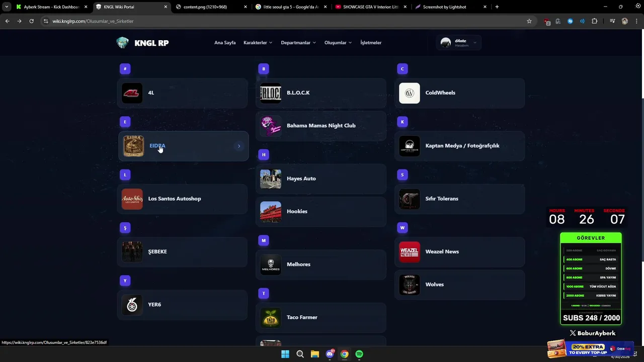The width and height of the screenshot is (644, 362).
Task: Open the ColdWheels page link
Action: point(459,93)
